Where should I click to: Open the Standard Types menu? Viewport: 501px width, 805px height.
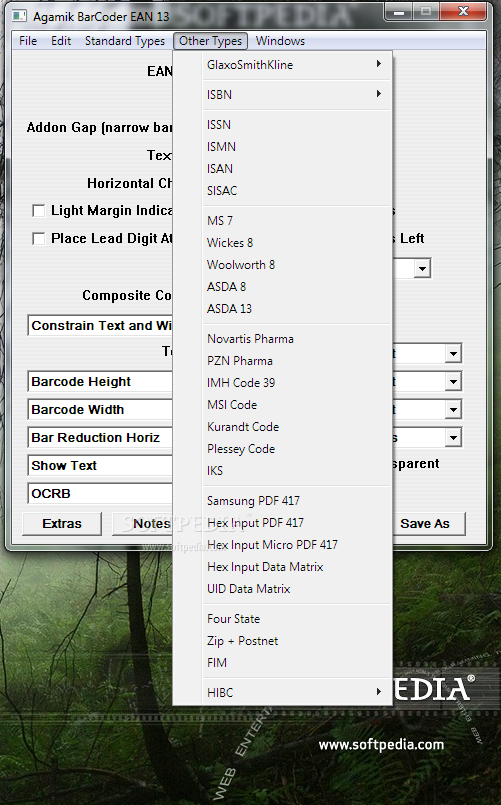pyautogui.click(x=125, y=41)
